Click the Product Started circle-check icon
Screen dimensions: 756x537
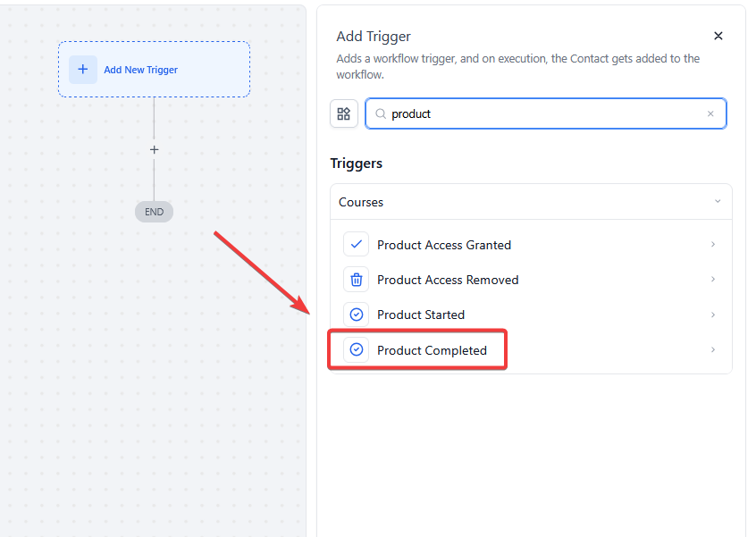(x=357, y=315)
